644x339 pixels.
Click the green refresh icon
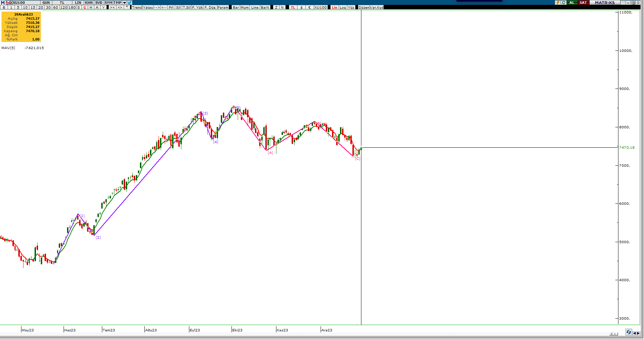click(x=563, y=2)
